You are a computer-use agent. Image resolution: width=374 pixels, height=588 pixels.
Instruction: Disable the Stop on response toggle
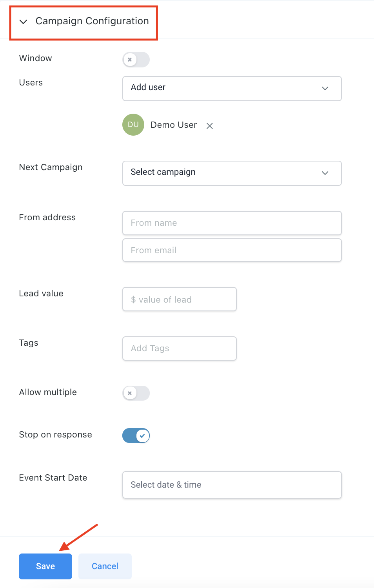click(x=136, y=436)
